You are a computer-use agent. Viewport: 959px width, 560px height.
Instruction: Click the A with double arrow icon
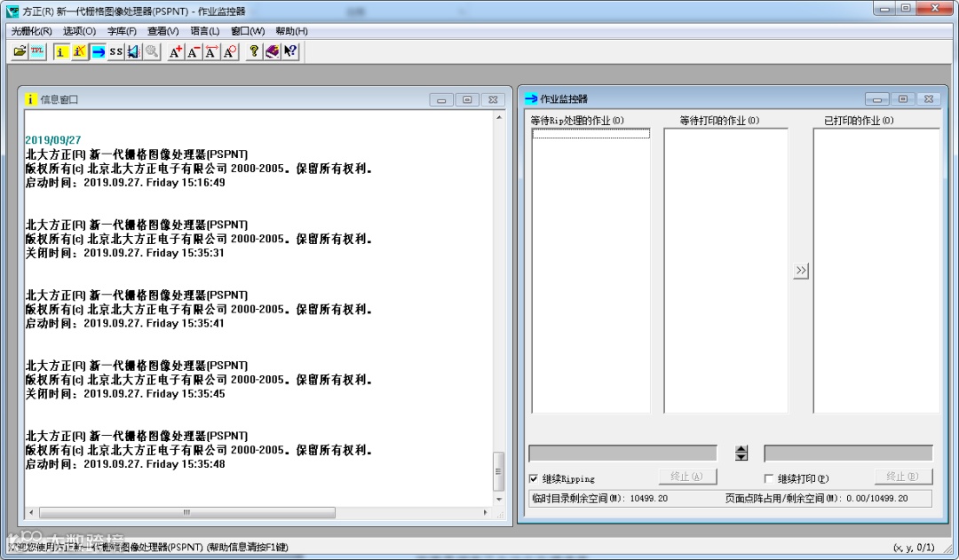coord(211,51)
